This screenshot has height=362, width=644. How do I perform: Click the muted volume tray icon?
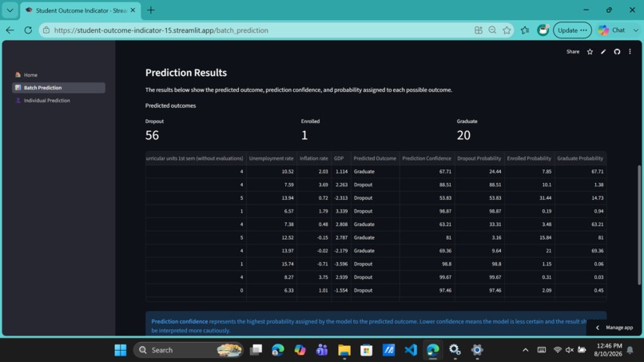[x=570, y=350]
